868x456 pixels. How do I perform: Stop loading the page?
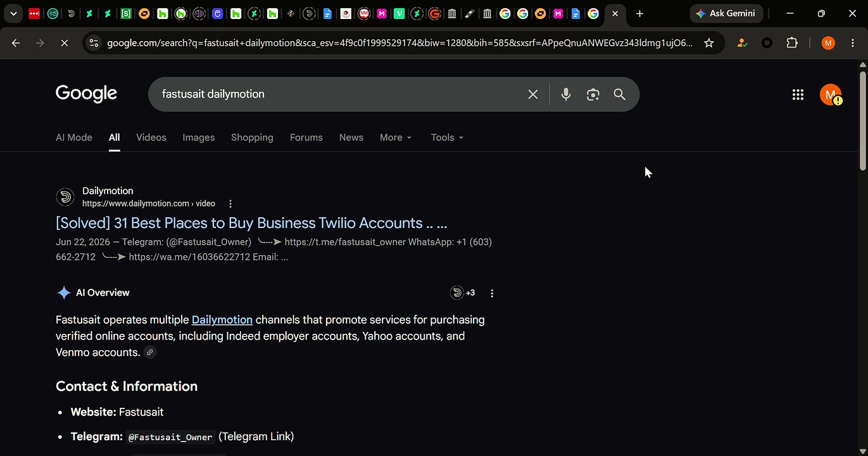point(65,43)
